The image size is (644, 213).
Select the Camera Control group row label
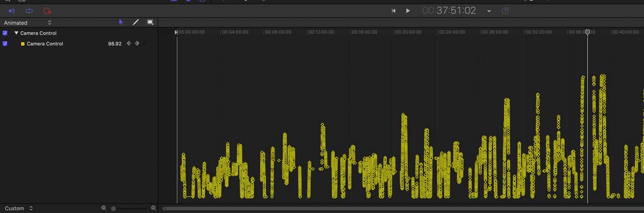(x=39, y=33)
